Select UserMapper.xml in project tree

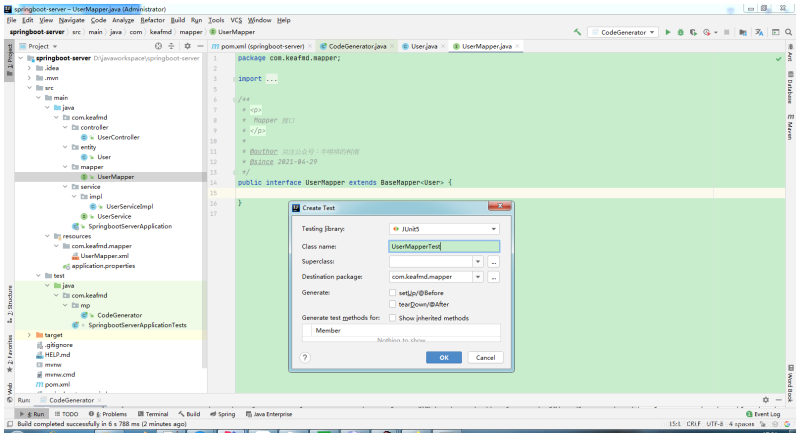point(104,256)
